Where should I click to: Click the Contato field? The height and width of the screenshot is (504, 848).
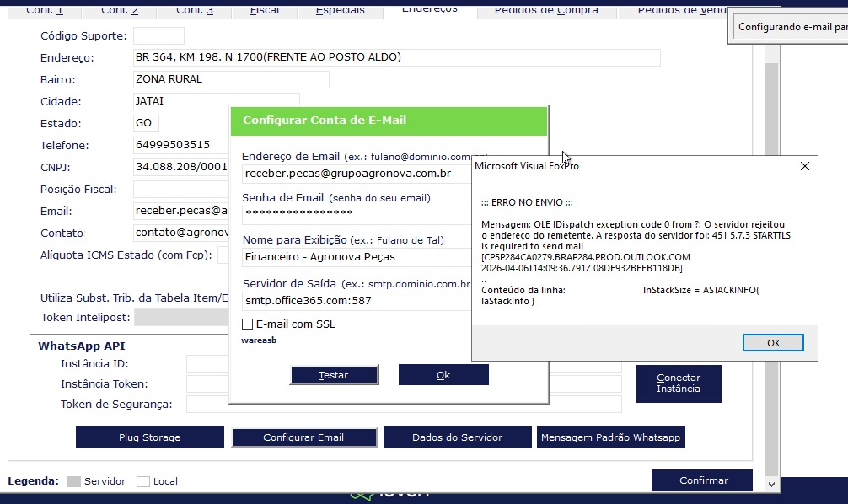click(x=181, y=233)
